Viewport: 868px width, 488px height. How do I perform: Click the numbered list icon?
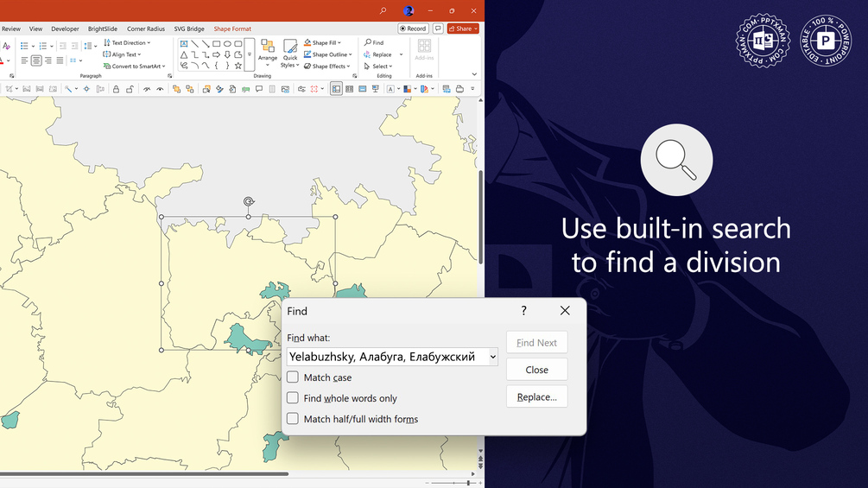click(x=42, y=46)
